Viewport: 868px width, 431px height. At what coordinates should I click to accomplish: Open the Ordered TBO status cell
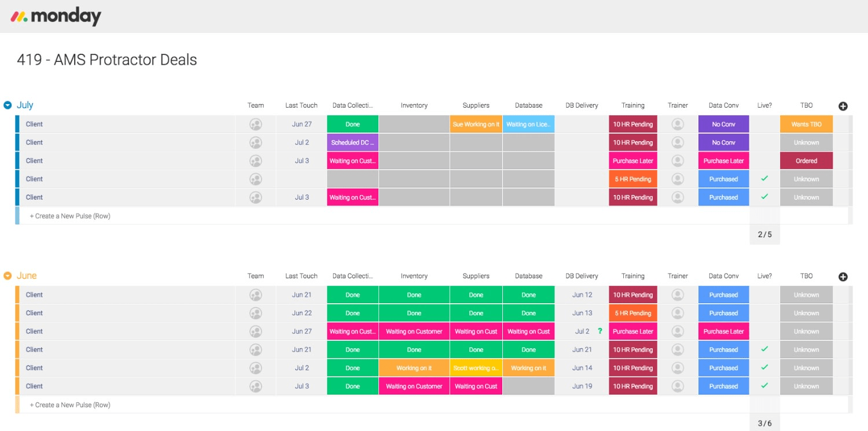pyautogui.click(x=806, y=161)
